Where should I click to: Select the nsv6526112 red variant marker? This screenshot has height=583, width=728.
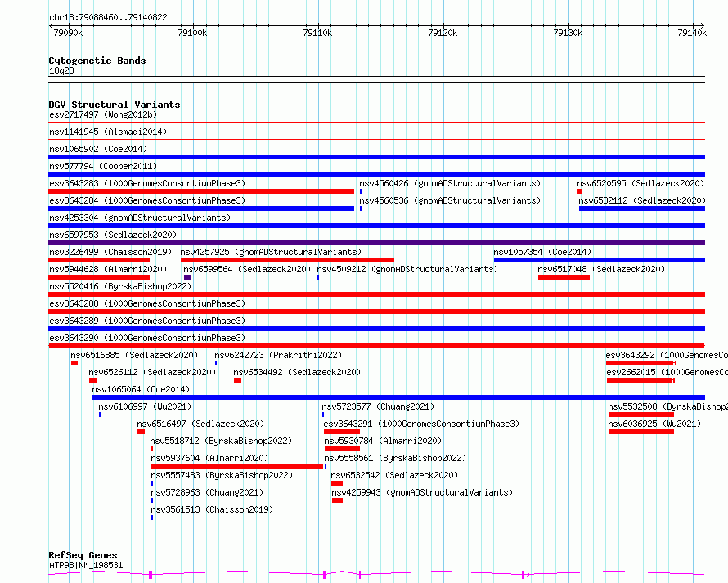point(93,380)
